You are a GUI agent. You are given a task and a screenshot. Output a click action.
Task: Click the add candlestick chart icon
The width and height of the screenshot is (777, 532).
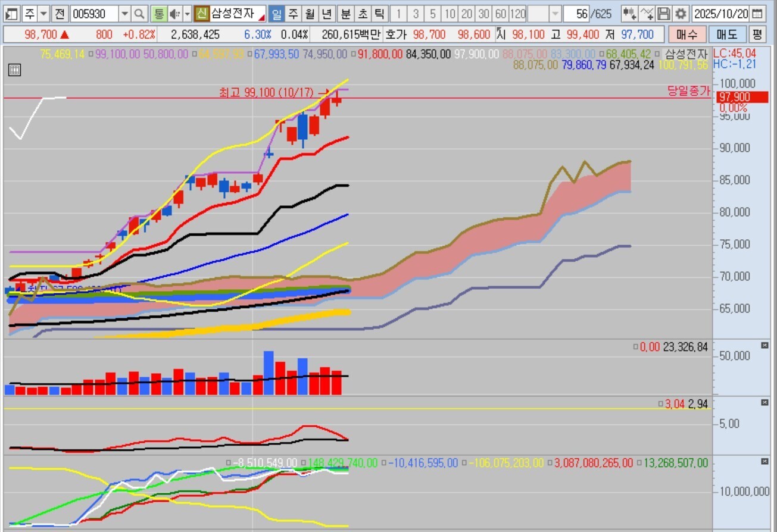coord(629,14)
